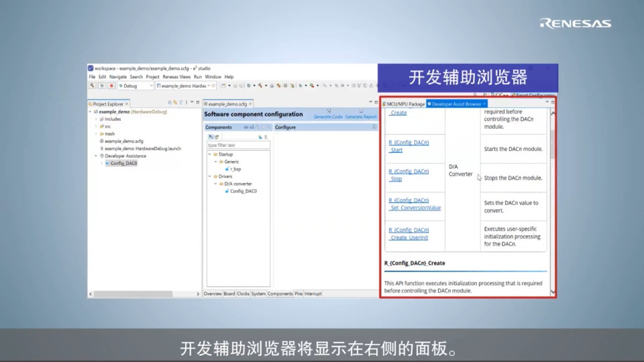Click the Generate Code icon

[329, 111]
